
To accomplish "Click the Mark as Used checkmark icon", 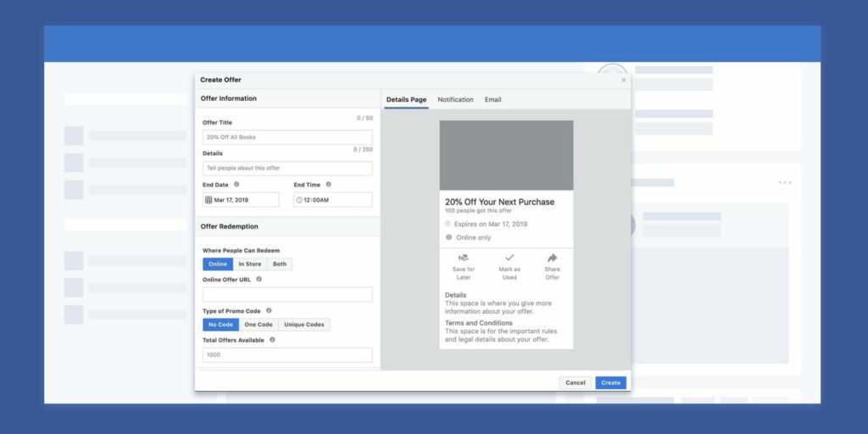I will pos(509,258).
